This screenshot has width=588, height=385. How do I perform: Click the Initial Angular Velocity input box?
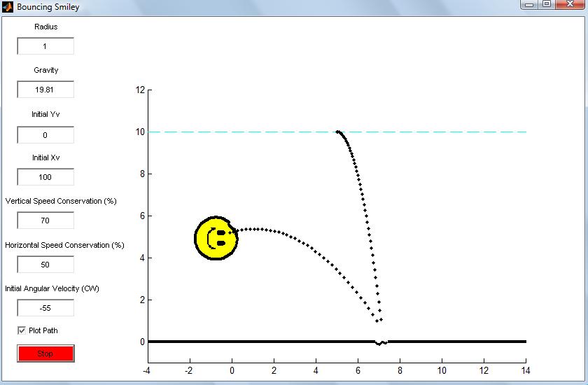[x=45, y=308]
